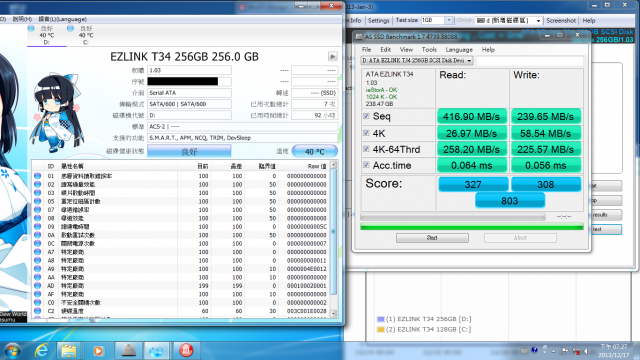Click the Start button in AS SSD
Viewport: 640px width, 360px height.
[432, 238]
